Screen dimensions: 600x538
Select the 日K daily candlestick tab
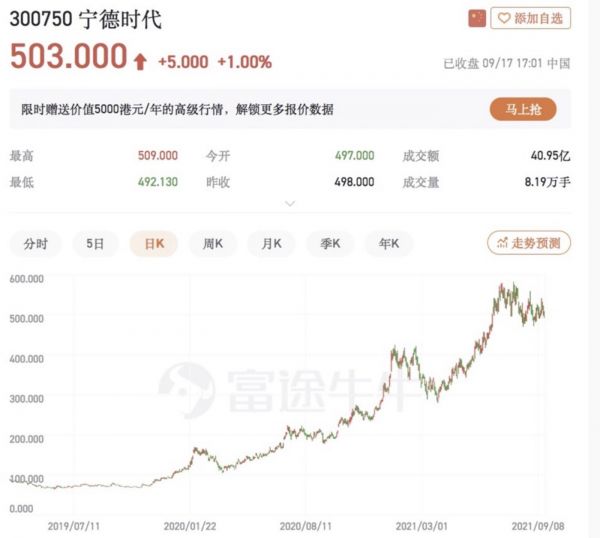point(154,243)
